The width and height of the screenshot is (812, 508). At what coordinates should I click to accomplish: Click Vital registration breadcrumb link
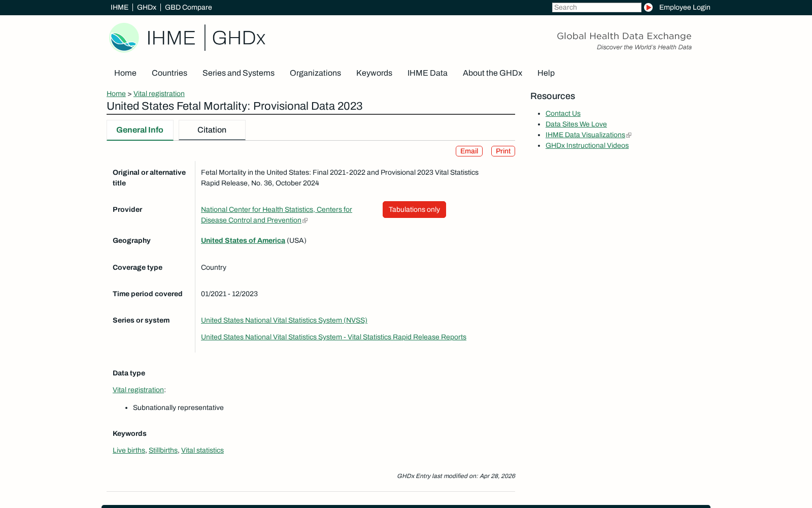click(159, 93)
